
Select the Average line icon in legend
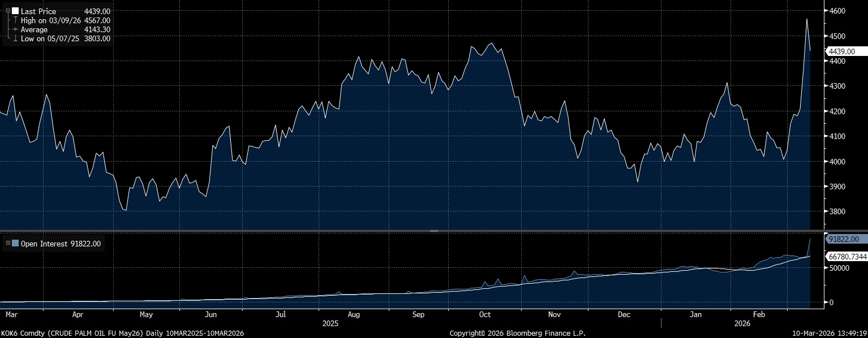pyautogui.click(x=15, y=29)
